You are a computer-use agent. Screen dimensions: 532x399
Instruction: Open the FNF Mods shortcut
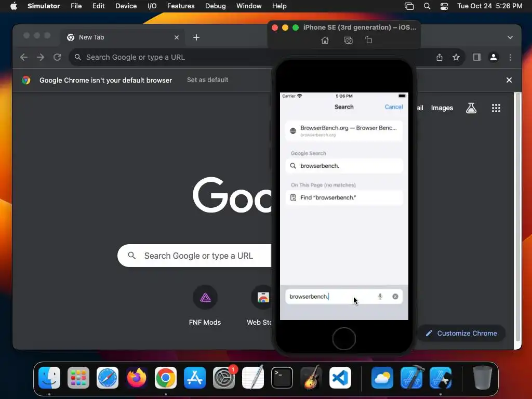coord(205,305)
